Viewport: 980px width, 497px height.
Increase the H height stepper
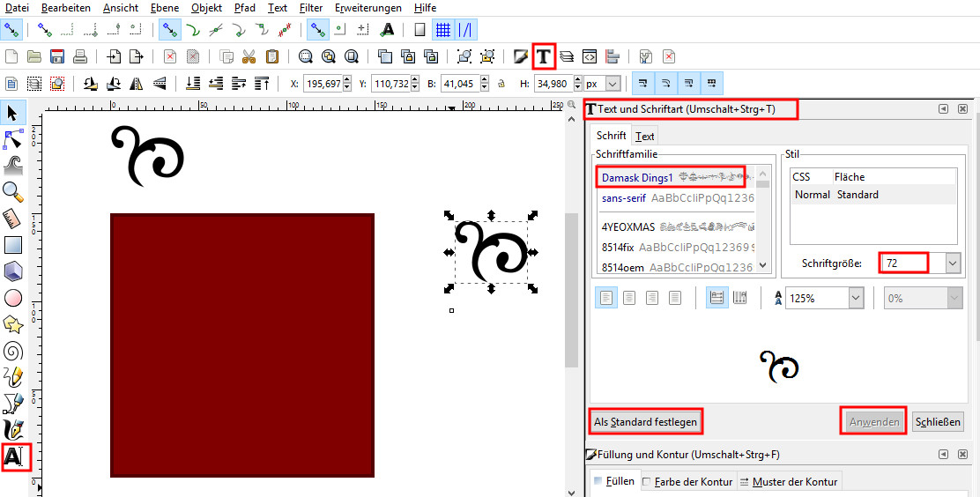coord(578,79)
